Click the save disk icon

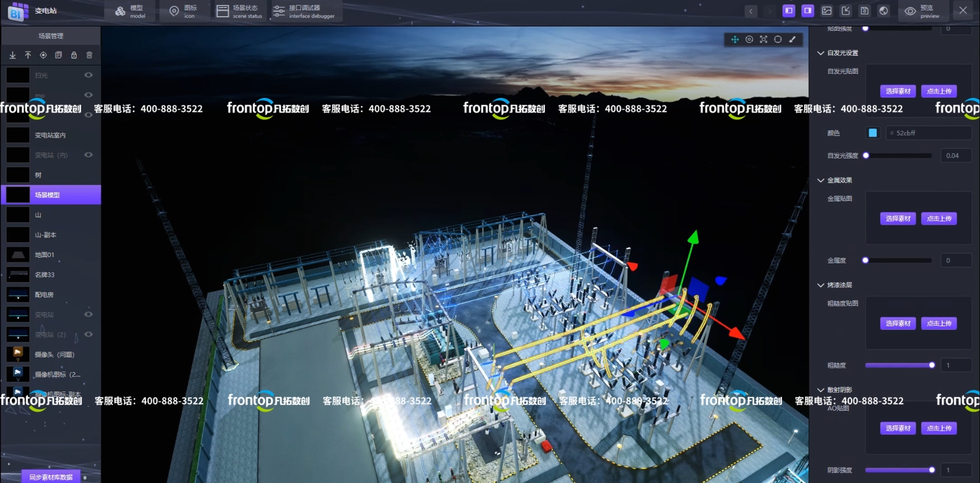(865, 11)
